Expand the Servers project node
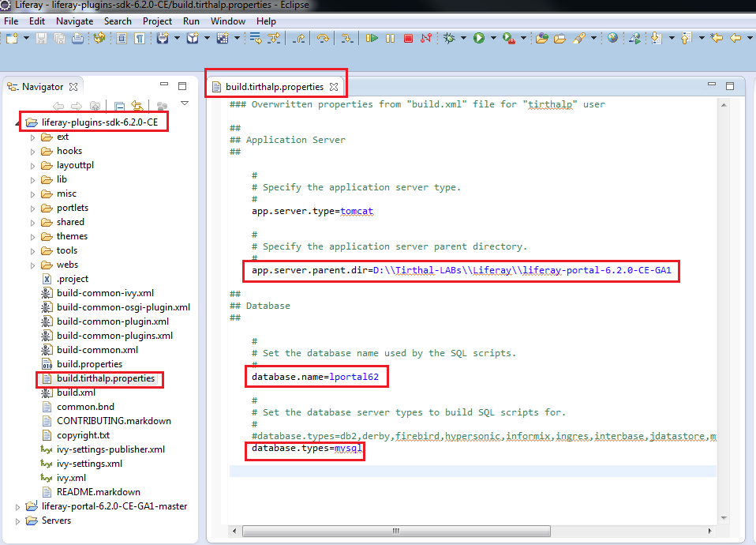 tap(17, 521)
